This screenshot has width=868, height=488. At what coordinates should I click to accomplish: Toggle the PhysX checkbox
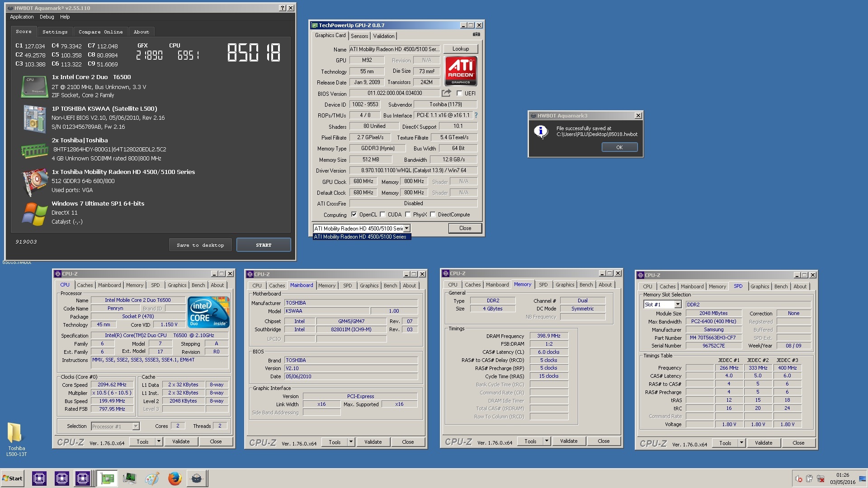[x=408, y=215]
